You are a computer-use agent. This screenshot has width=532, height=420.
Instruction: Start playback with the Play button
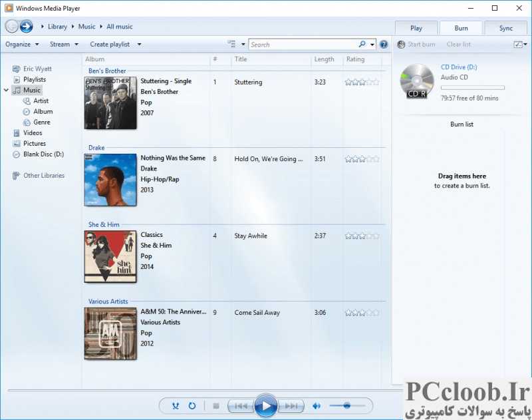coord(266,406)
